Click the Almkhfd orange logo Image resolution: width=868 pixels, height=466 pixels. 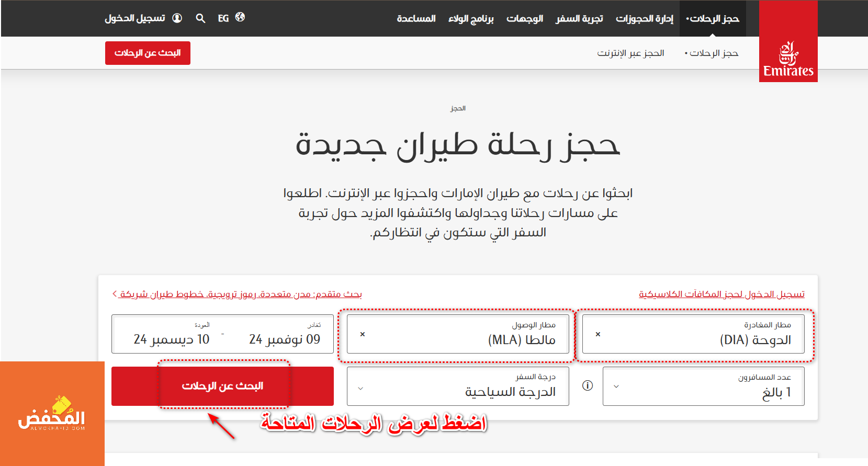(52, 413)
